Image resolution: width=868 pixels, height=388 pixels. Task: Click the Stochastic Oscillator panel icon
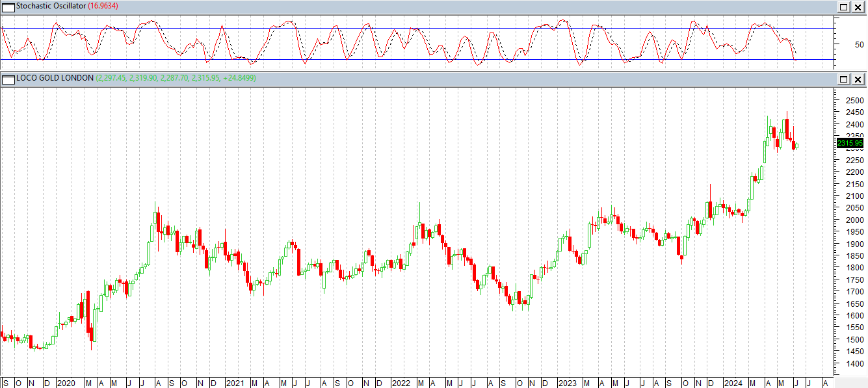[8, 7]
